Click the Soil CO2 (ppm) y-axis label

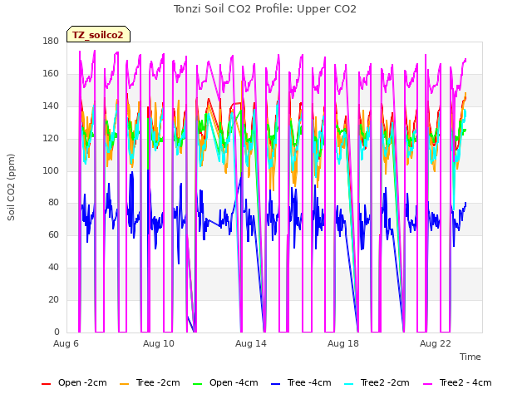pyautogui.click(x=11, y=187)
